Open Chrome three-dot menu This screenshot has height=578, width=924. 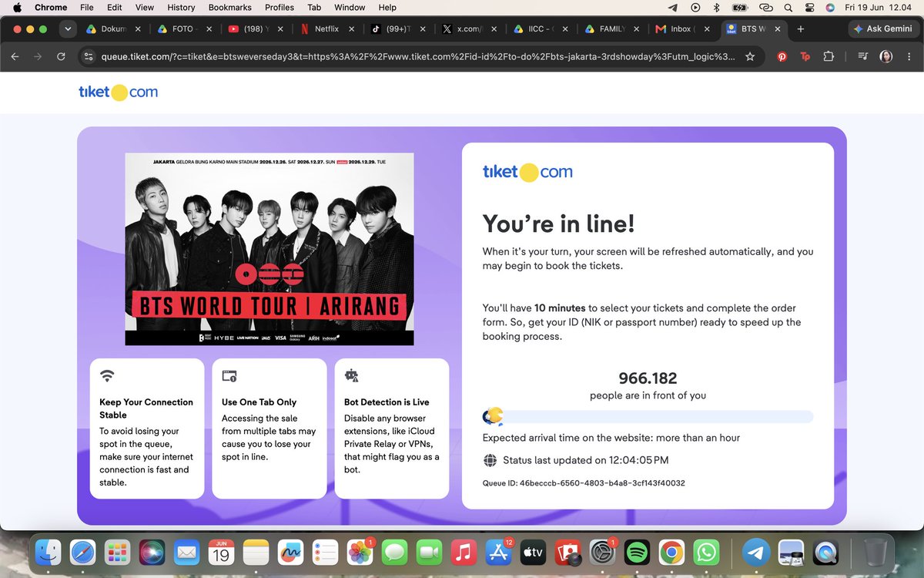(x=909, y=56)
